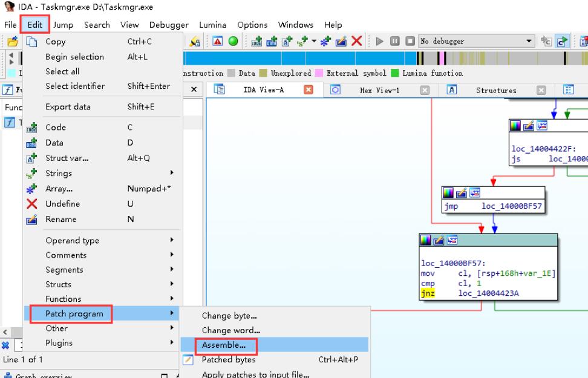
Task: Click the group icon on the loc_14000BF57 node
Action: click(452, 240)
